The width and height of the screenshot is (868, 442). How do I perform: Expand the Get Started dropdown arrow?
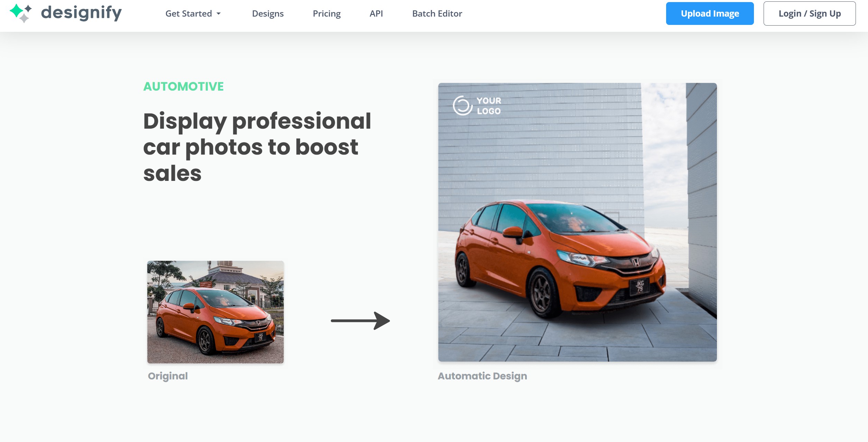[x=218, y=14]
